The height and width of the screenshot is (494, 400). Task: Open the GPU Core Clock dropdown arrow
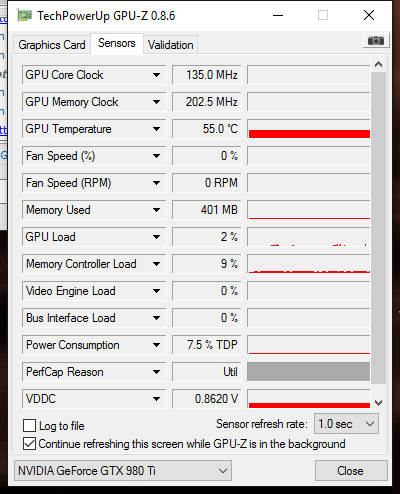point(156,75)
